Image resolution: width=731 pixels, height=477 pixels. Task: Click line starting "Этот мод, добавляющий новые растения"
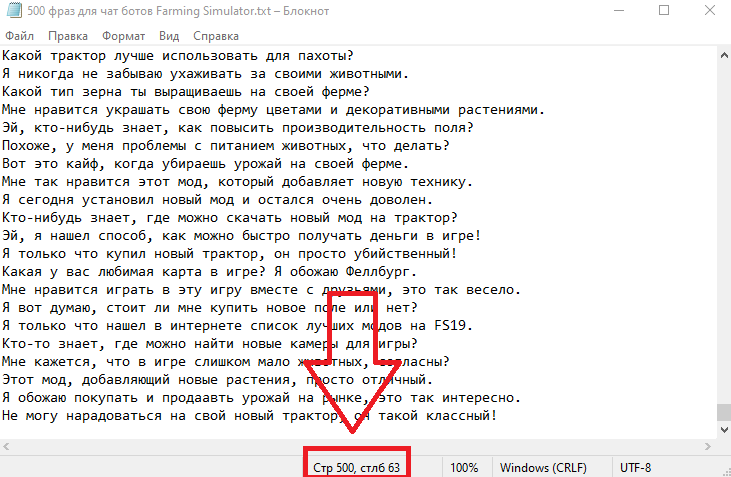[x=217, y=380]
